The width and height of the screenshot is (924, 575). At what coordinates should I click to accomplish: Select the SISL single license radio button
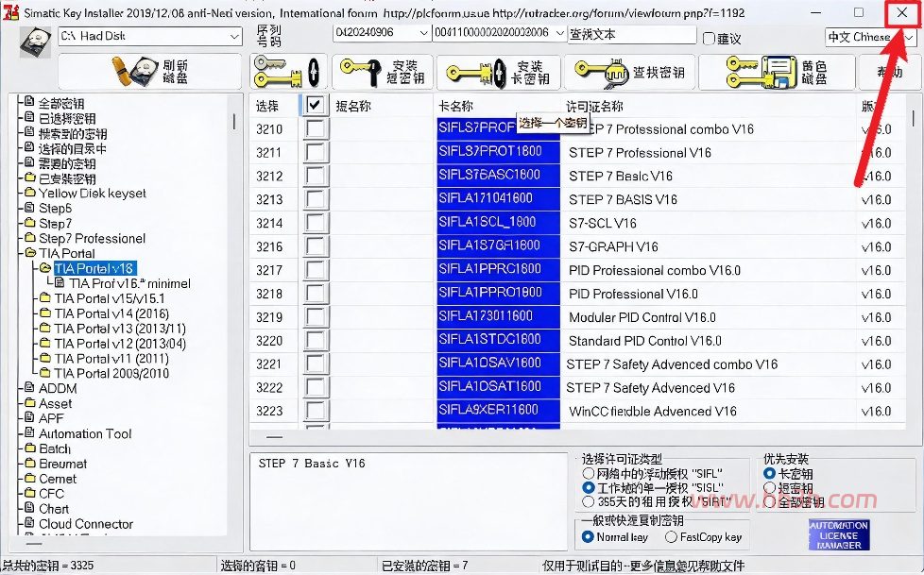coord(588,488)
